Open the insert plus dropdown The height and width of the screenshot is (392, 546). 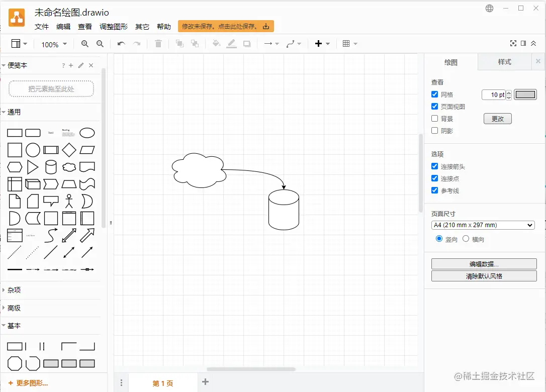322,44
